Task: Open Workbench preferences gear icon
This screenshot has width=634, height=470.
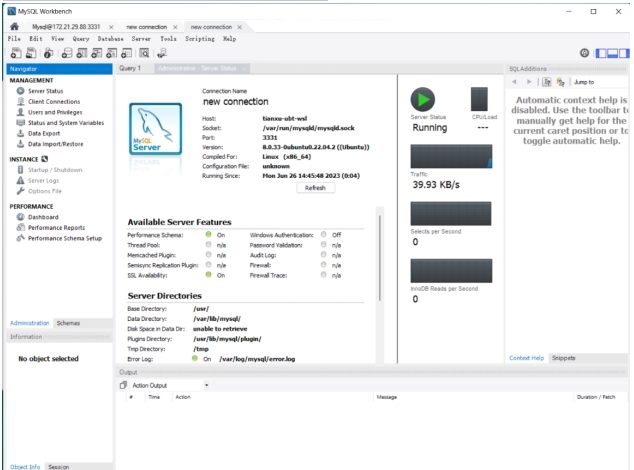Action: 584,53
